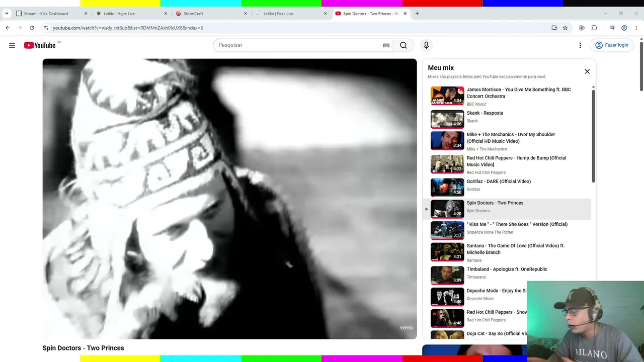Image resolution: width=644 pixels, height=362 pixels.
Task: Switch to Leilão | Peak Live tab
Action: click(x=291, y=14)
